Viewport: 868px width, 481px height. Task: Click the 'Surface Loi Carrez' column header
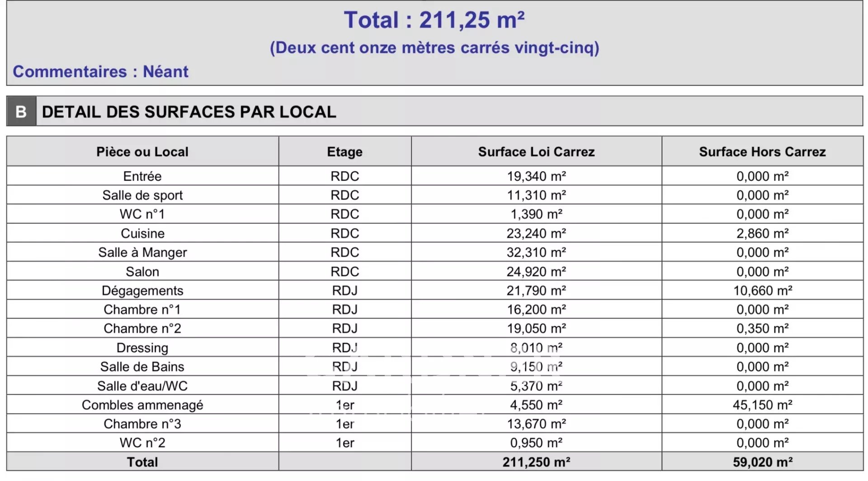click(x=536, y=152)
